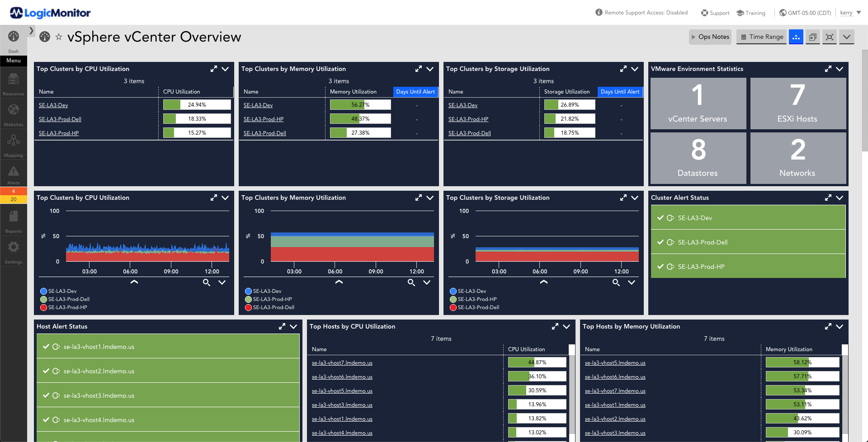Click the magnifier in Top Clusters by CPU chart
The height and width of the screenshot is (442, 868).
pos(207,282)
